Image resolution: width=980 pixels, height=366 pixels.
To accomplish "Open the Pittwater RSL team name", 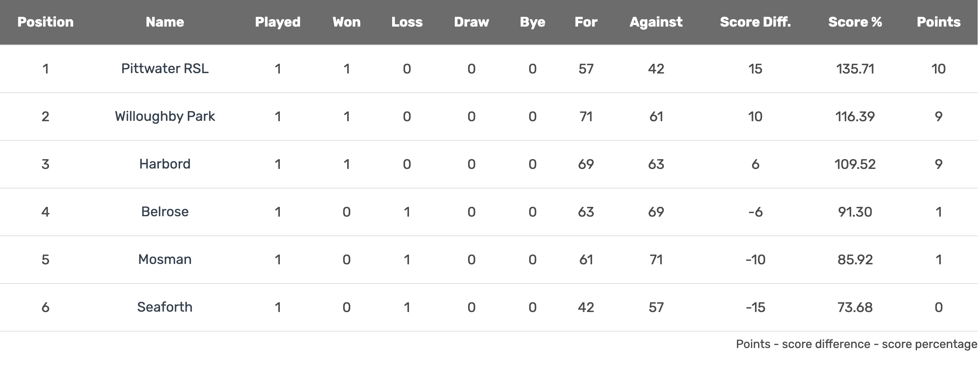I will tap(165, 69).
